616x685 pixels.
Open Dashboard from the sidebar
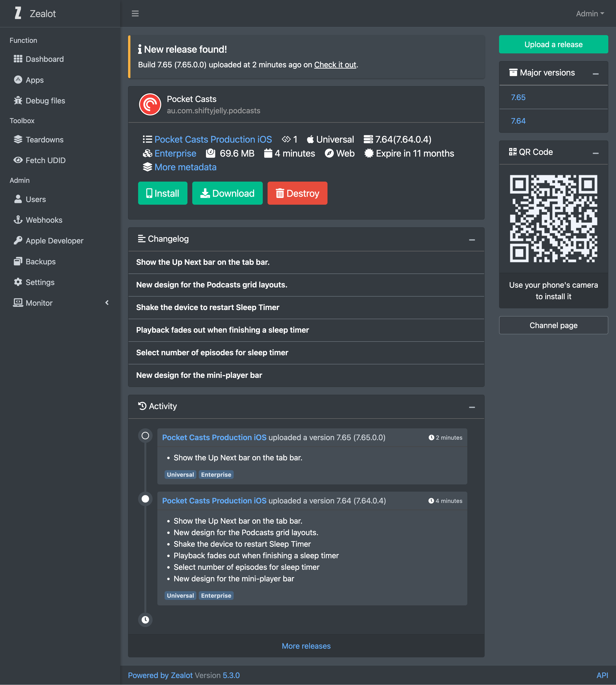(44, 59)
